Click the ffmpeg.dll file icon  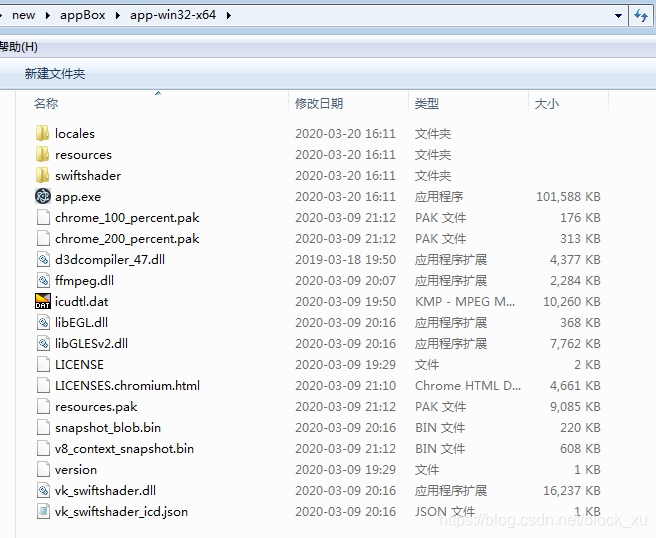point(43,280)
